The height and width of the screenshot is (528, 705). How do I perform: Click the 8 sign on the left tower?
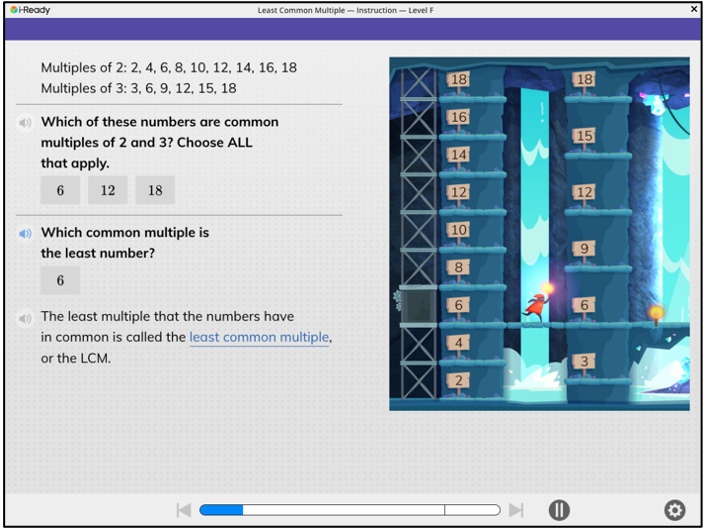pos(458,267)
